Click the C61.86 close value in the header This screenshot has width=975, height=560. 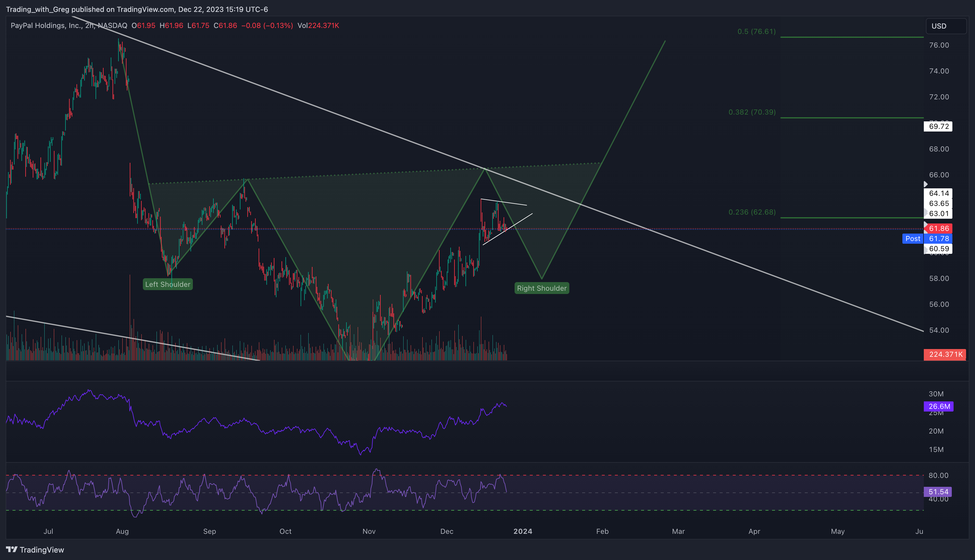[x=225, y=25]
